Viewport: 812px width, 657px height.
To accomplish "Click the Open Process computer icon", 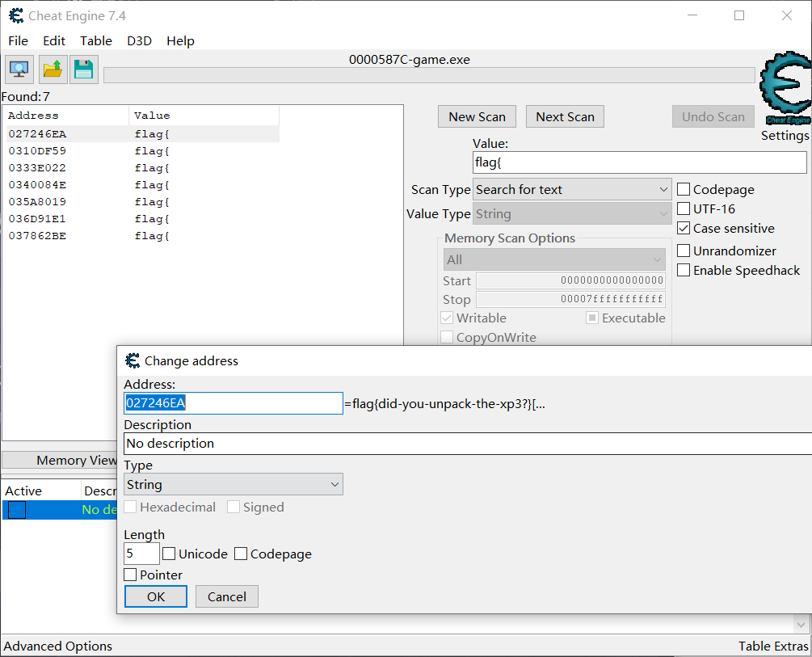I will 19,69.
